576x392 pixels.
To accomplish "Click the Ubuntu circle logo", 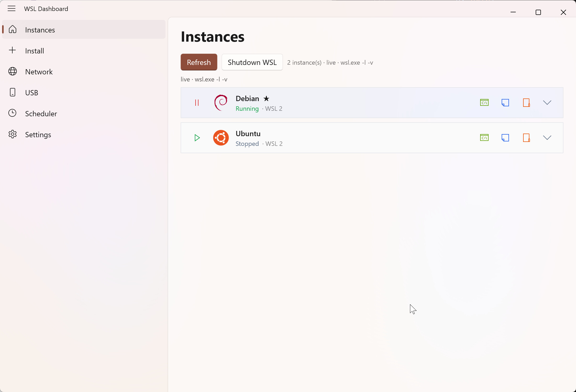I will 221,138.
